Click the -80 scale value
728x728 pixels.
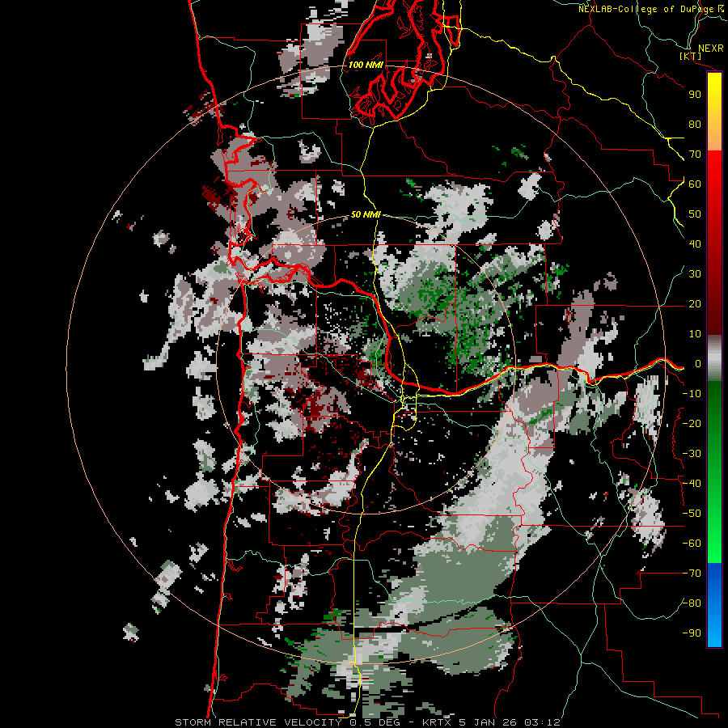pyautogui.click(x=692, y=603)
